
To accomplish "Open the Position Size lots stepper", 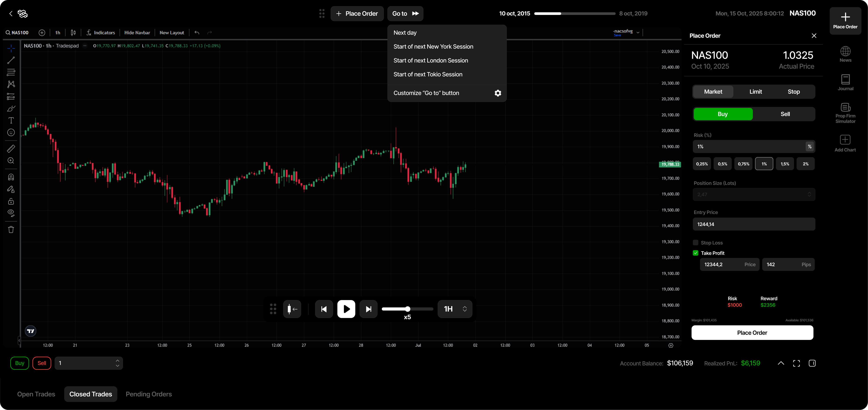I will (x=809, y=195).
